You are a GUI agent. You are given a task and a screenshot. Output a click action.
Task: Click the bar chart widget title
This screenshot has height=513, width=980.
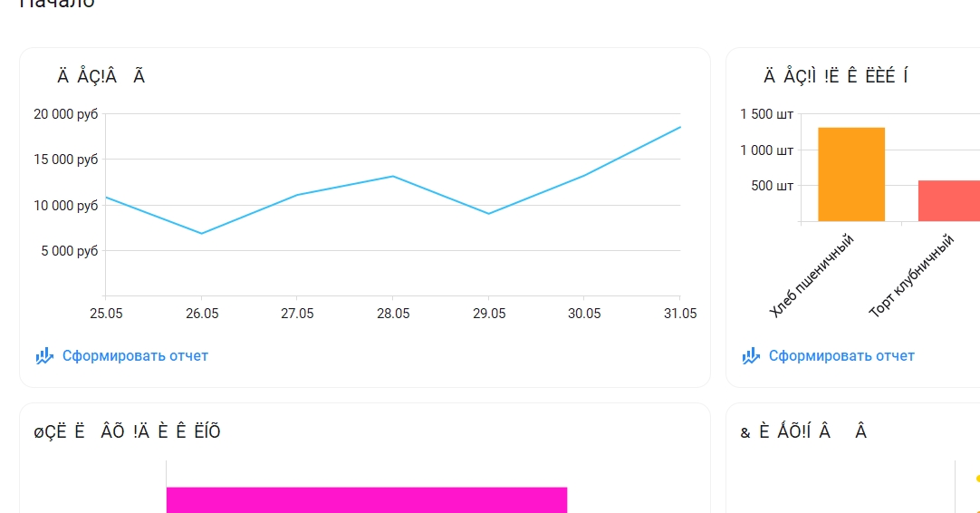[x=836, y=76]
